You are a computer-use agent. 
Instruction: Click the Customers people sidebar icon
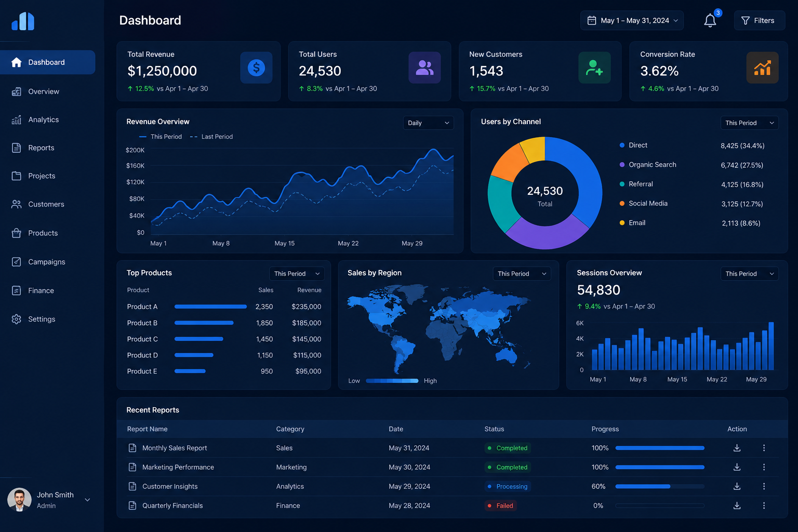tap(17, 204)
